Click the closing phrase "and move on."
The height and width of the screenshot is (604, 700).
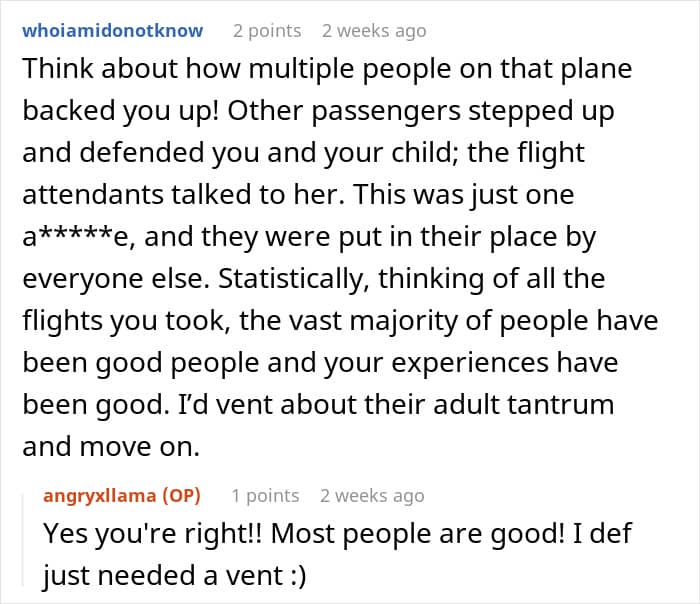(111, 447)
